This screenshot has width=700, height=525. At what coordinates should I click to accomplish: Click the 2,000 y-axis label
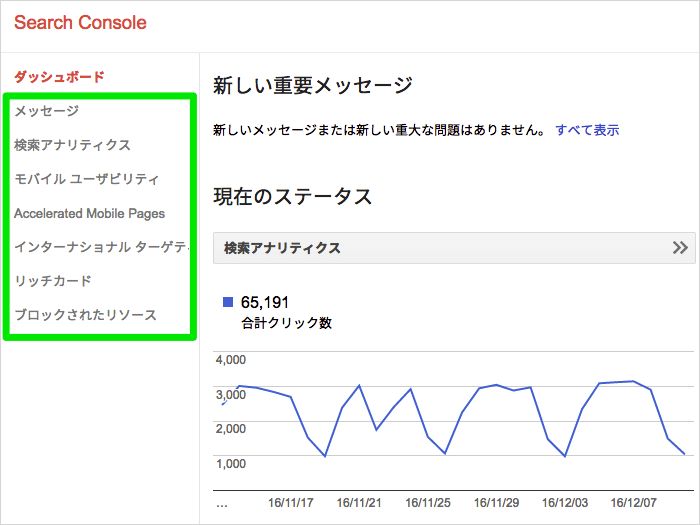[231, 429]
